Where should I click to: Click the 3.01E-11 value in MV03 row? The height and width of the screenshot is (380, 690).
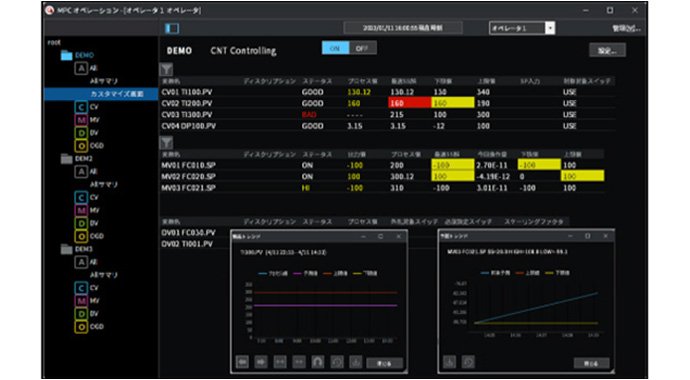492,188
